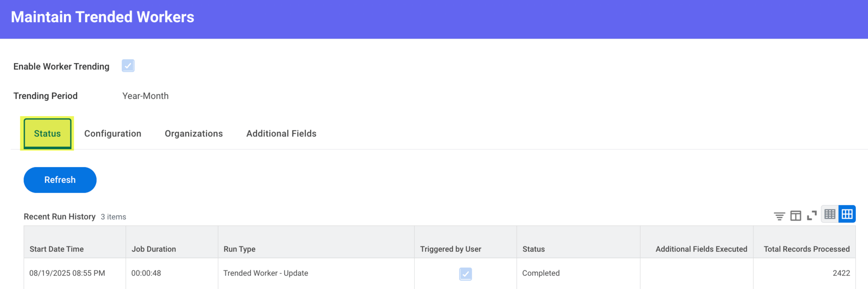The height and width of the screenshot is (289, 868).
Task: Switch to the Configuration tab
Action: [x=113, y=134]
